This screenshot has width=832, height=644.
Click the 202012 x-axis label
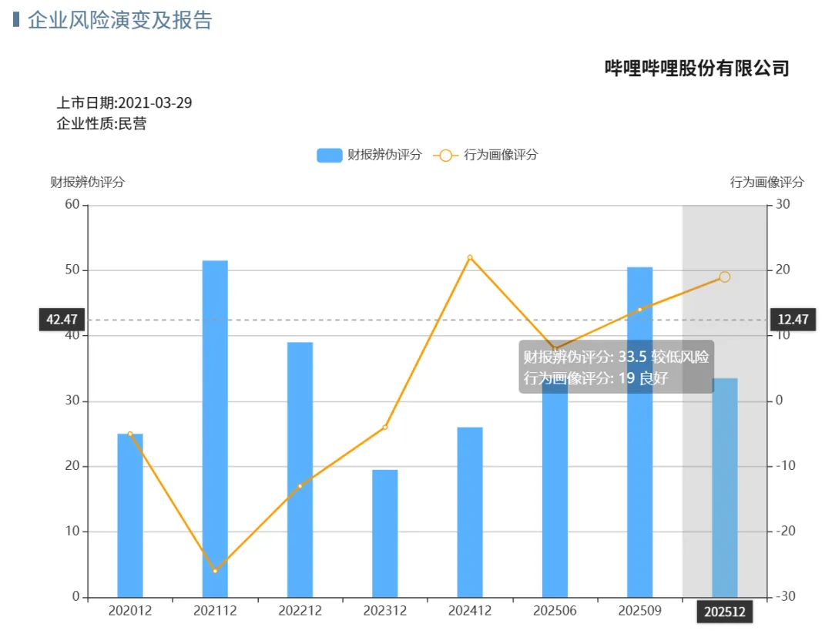[130, 611]
